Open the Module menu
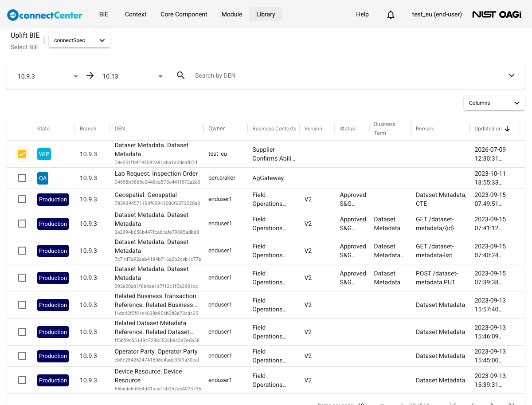The image size is (532, 405). click(x=232, y=14)
